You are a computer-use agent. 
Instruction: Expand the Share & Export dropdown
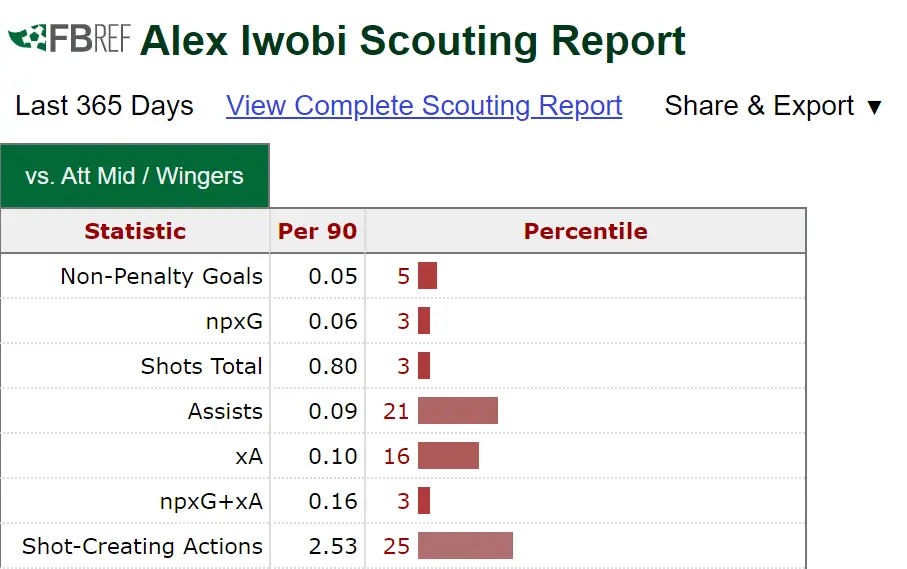(x=773, y=106)
